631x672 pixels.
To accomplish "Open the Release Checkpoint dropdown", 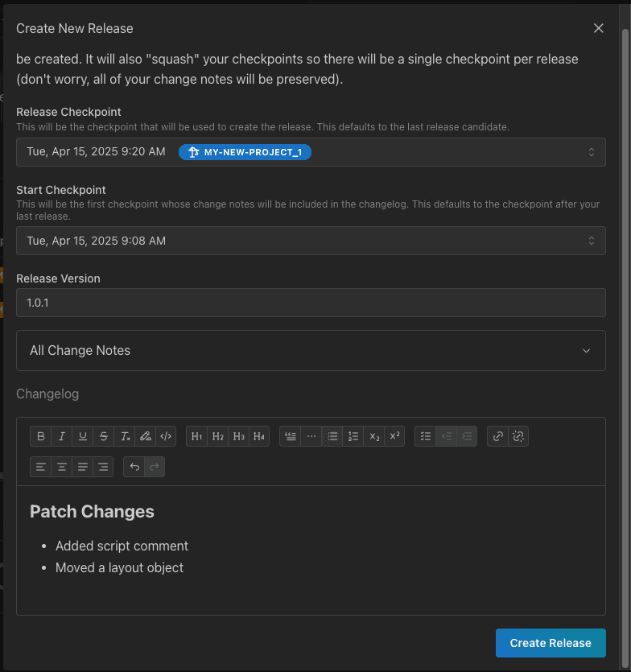I will tap(311, 152).
